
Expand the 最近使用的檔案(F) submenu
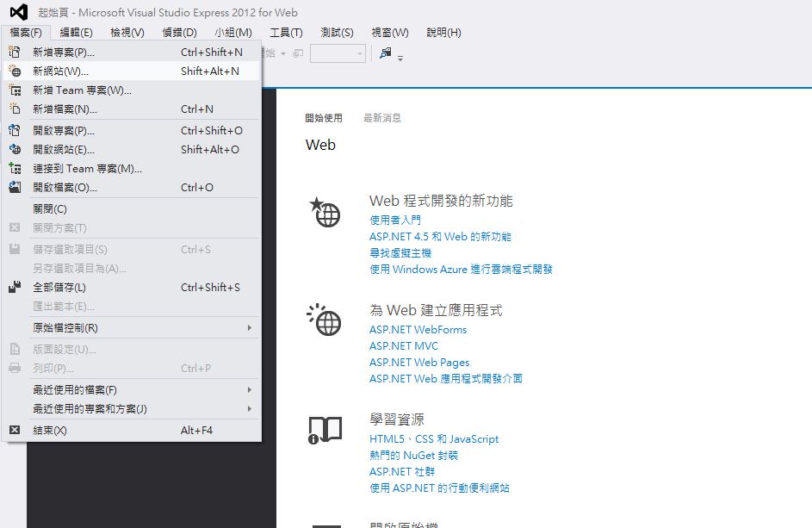click(x=249, y=389)
